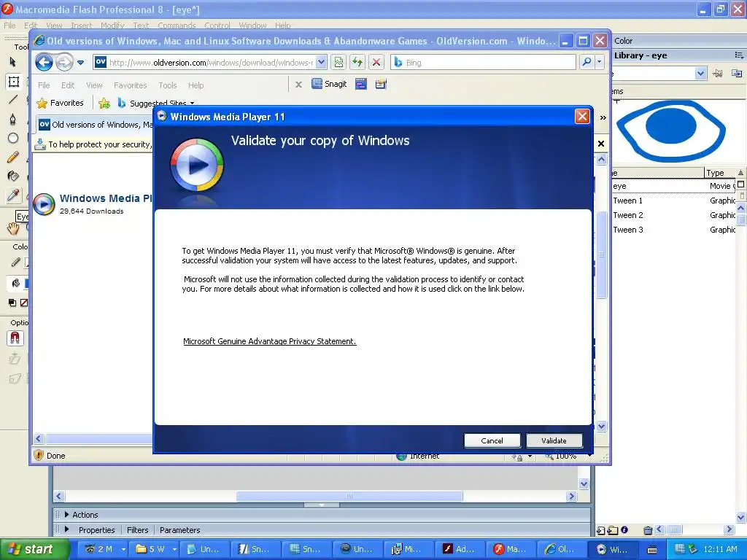Select the Ink Bottle tool in Flash
747x560 pixels.
pos(13,176)
